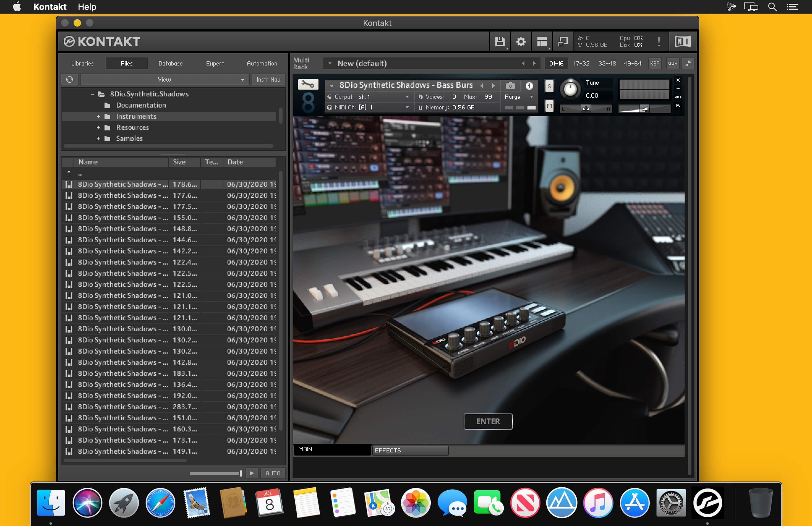Image resolution: width=812 pixels, height=526 pixels.
Task: Adjust the instrument volume slider
Action: (644, 109)
